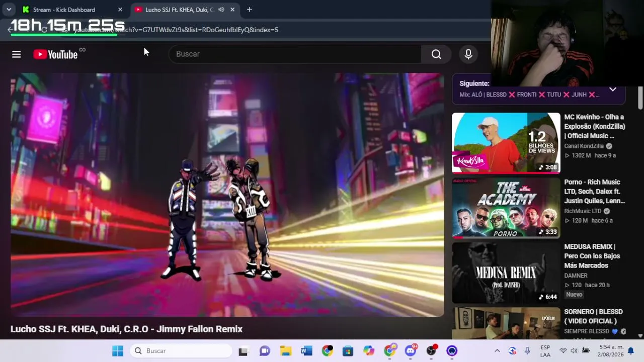Open the MC Kevinho video thumbnail
Image resolution: width=644 pixels, height=362 pixels.
tap(506, 143)
